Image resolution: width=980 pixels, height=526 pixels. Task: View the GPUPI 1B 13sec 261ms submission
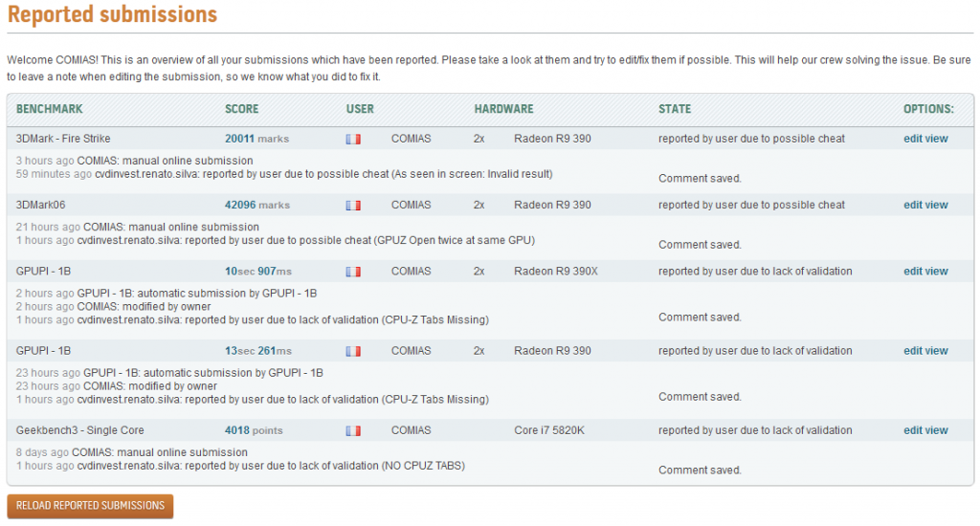936,350
